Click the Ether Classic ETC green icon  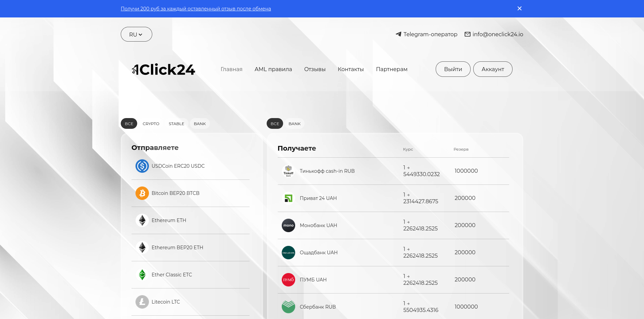(142, 275)
